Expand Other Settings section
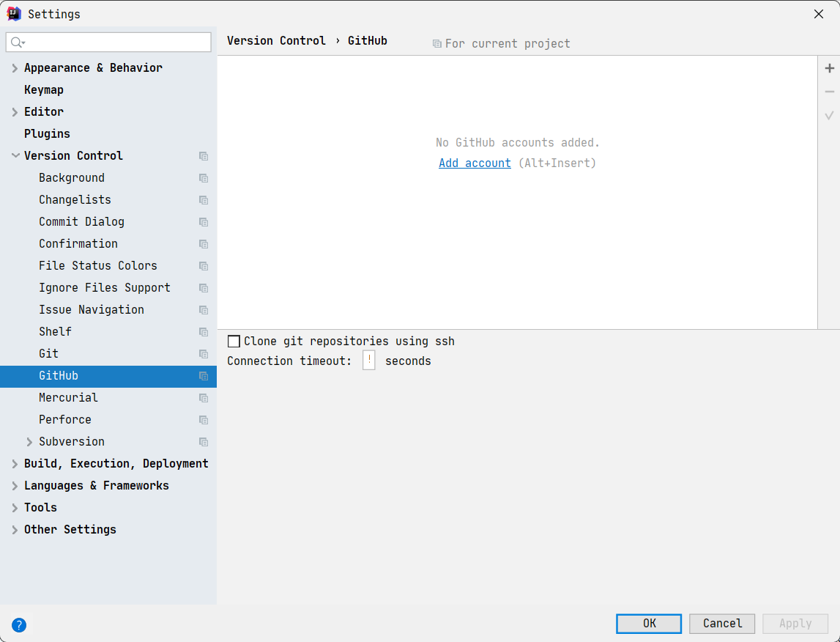Viewport: 840px width, 642px height. tap(15, 530)
